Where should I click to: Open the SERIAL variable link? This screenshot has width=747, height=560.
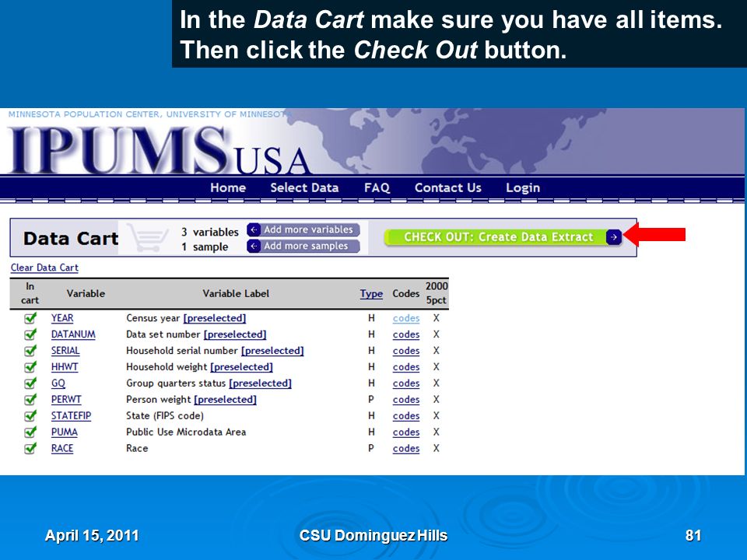[65, 351]
